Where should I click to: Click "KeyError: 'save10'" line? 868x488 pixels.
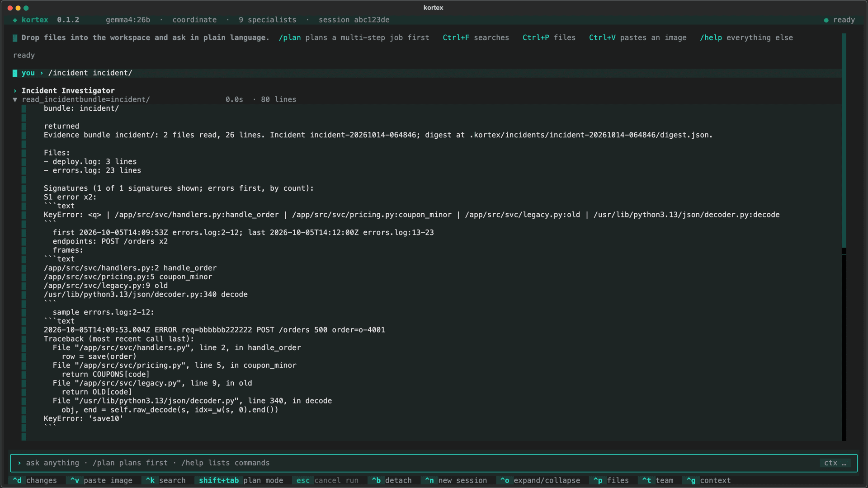click(x=84, y=418)
